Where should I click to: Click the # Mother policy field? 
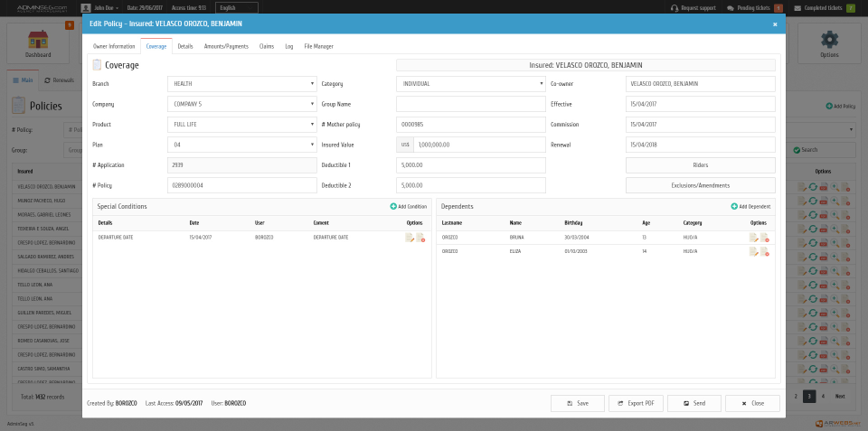point(471,125)
